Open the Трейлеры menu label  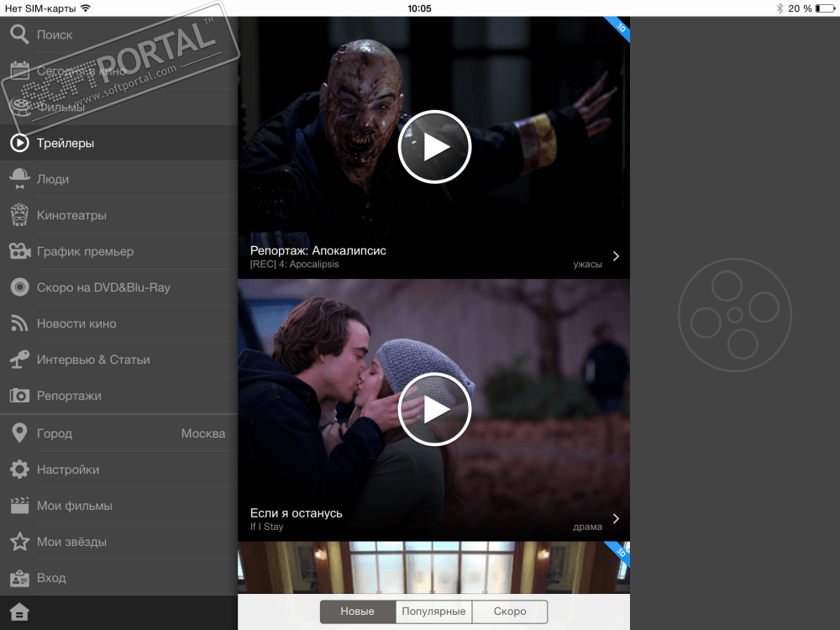click(x=66, y=143)
